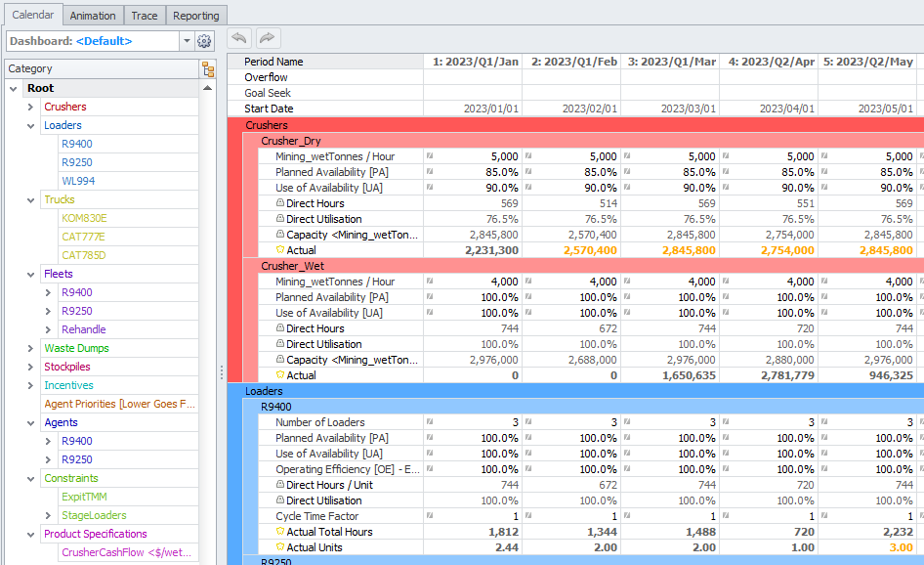
Task: Click star icon beside Crusher_Dry Actual
Action: pos(280,250)
